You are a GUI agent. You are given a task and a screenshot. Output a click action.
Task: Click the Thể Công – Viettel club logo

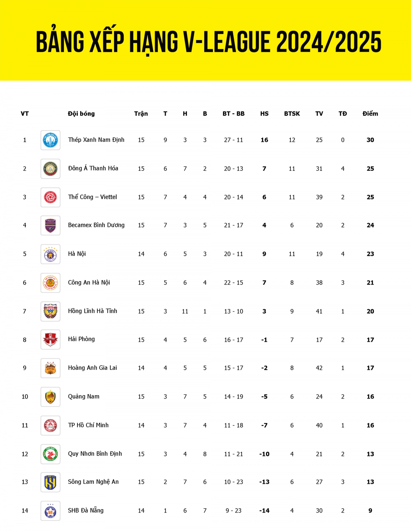pos(50,197)
